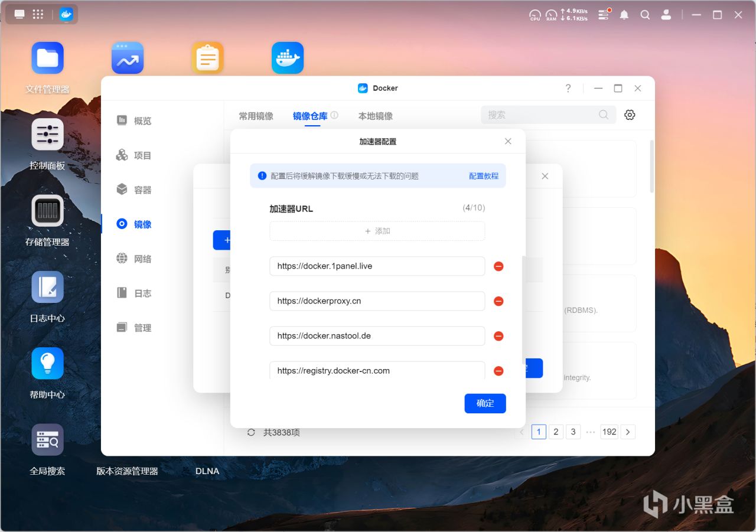Select 镜像 in Docker sidebar
The height and width of the screenshot is (532, 756).
coord(134,224)
